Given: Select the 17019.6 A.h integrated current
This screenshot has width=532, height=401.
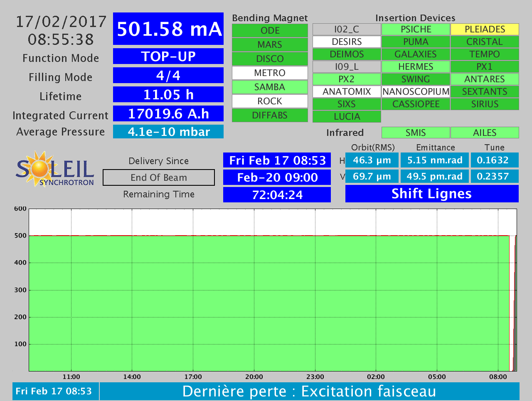Looking at the screenshot, I should pos(168,113).
